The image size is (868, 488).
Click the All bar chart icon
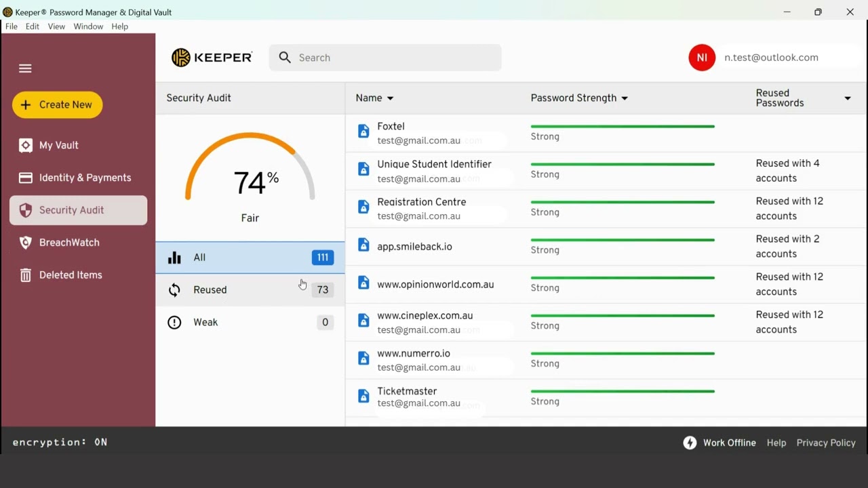(x=174, y=258)
